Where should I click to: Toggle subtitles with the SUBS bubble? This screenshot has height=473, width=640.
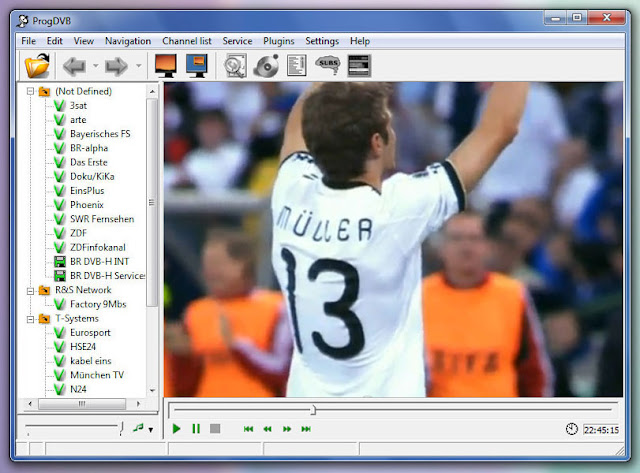328,64
